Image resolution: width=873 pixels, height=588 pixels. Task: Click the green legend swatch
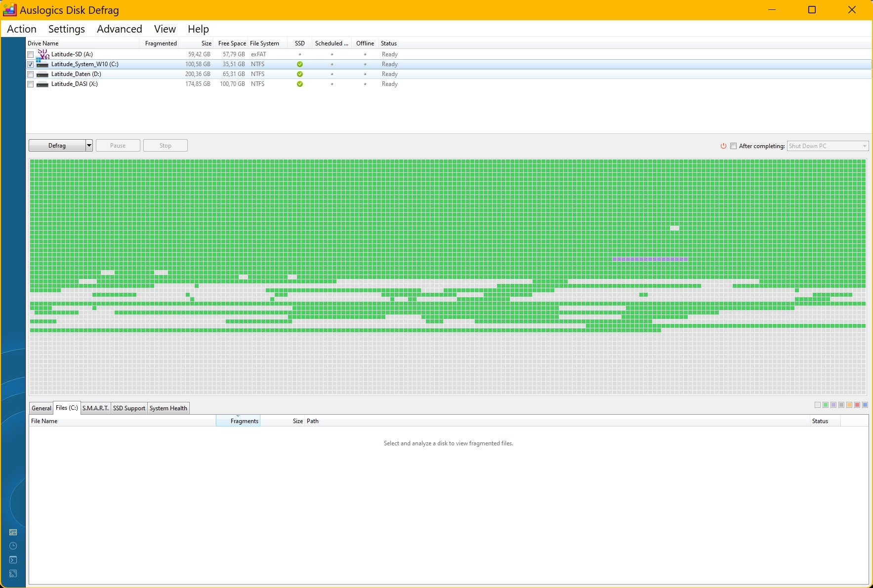[x=826, y=405]
